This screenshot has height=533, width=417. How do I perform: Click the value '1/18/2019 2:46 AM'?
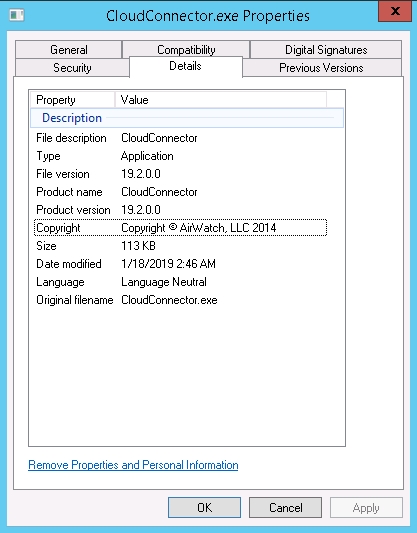pos(168,264)
